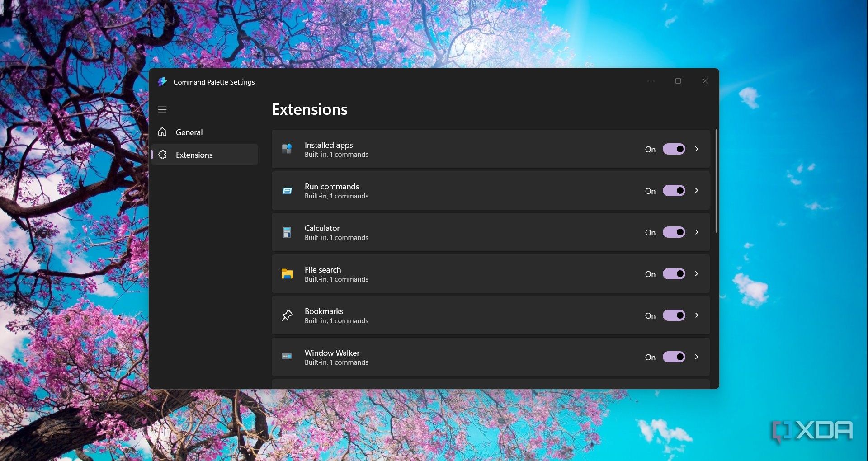
Task: Open Window Walker details via chevron
Action: point(697,357)
